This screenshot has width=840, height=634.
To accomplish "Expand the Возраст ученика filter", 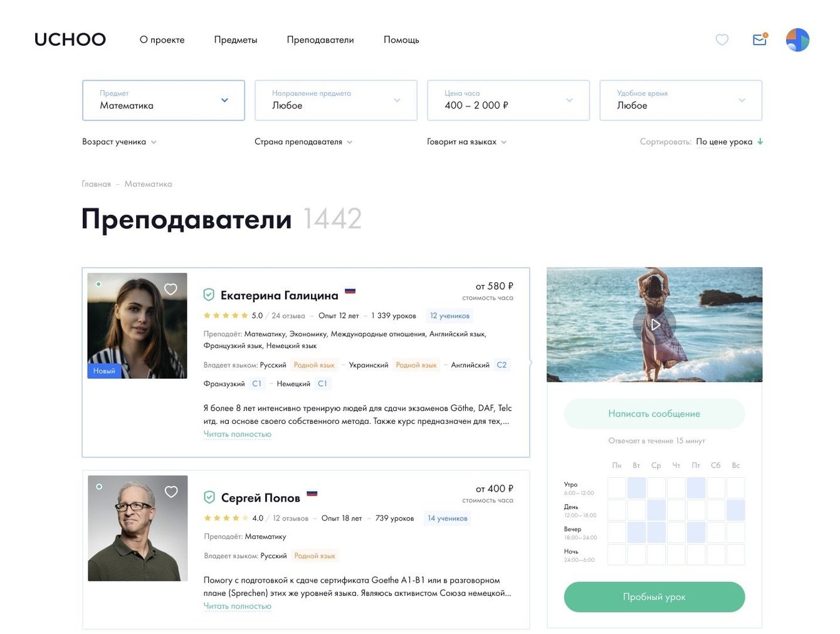I will [119, 142].
